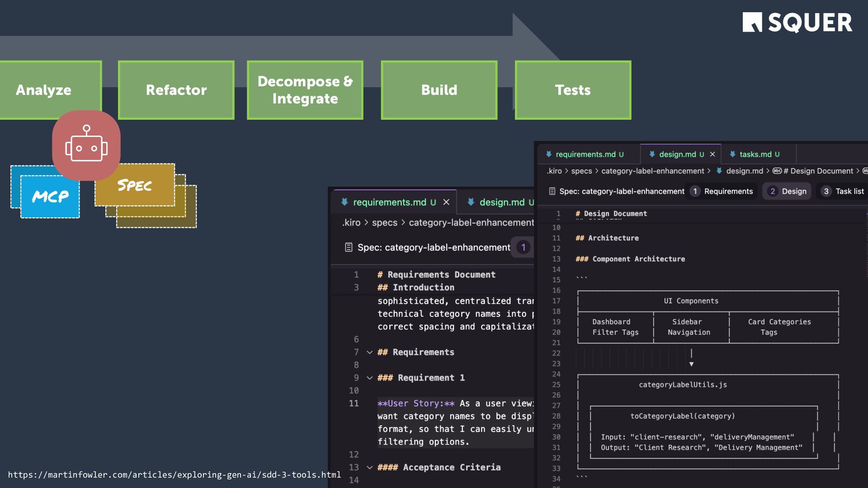868x488 pixels.
Task: Click the Refactor green stage box
Action: point(176,90)
